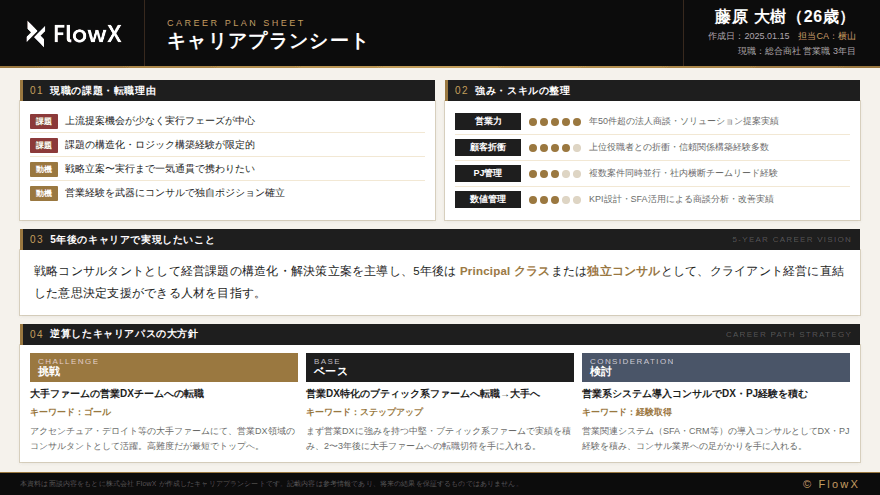The height and width of the screenshot is (495, 880).
Task: Click the highlighted 独立コンサル text
Action: 623,272
